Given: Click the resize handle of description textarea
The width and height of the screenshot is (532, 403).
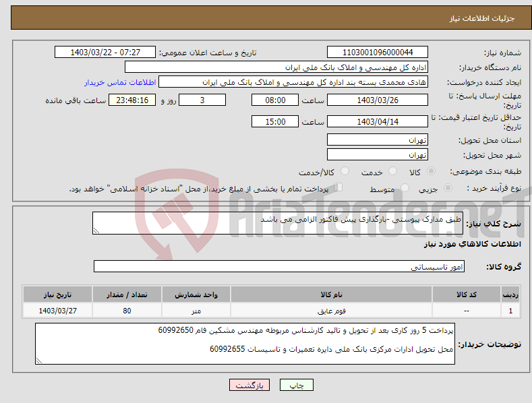Looking at the screenshot, I should pos(96,230).
